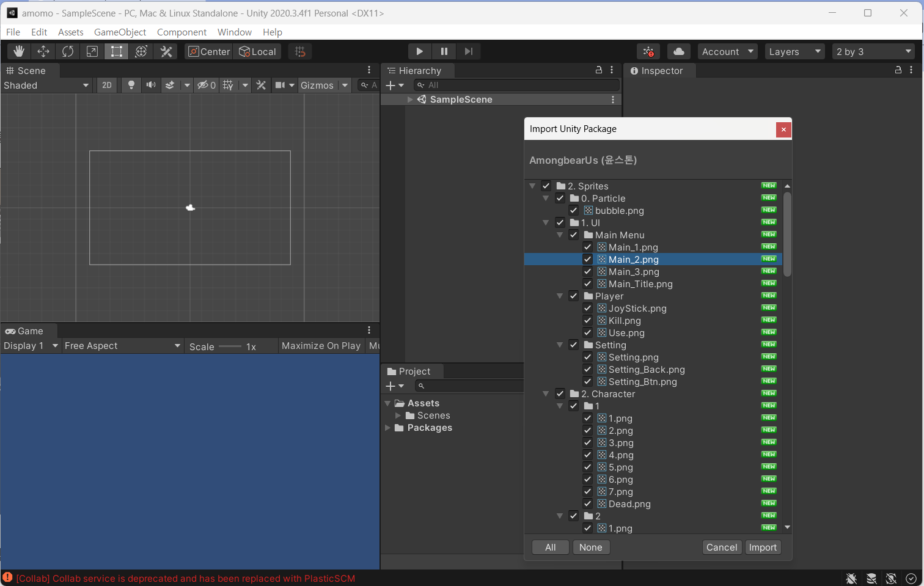
Task: Open Collab services icon
Action: pyautogui.click(x=648, y=51)
